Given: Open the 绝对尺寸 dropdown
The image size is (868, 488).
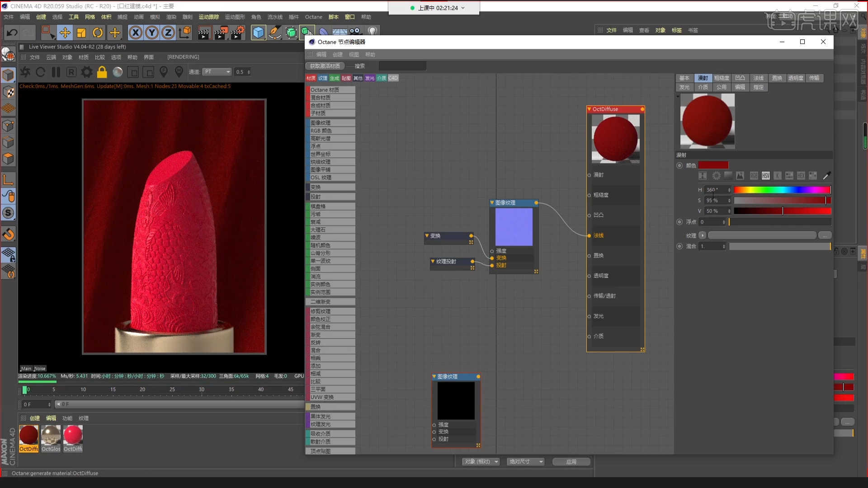Looking at the screenshot, I should tap(526, 462).
